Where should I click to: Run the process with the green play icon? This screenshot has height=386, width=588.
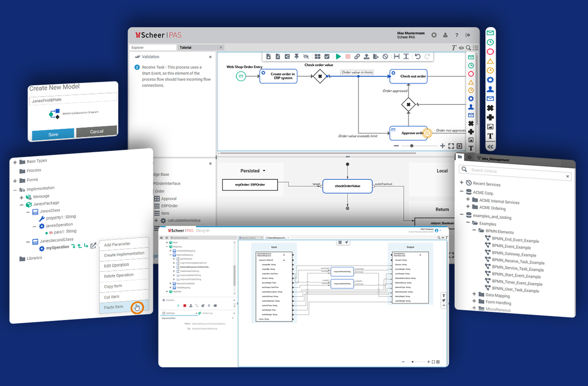click(x=338, y=56)
